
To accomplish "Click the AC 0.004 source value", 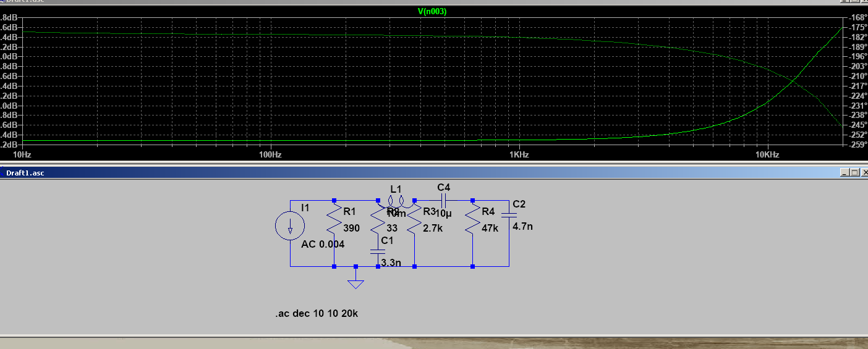I will (x=323, y=244).
